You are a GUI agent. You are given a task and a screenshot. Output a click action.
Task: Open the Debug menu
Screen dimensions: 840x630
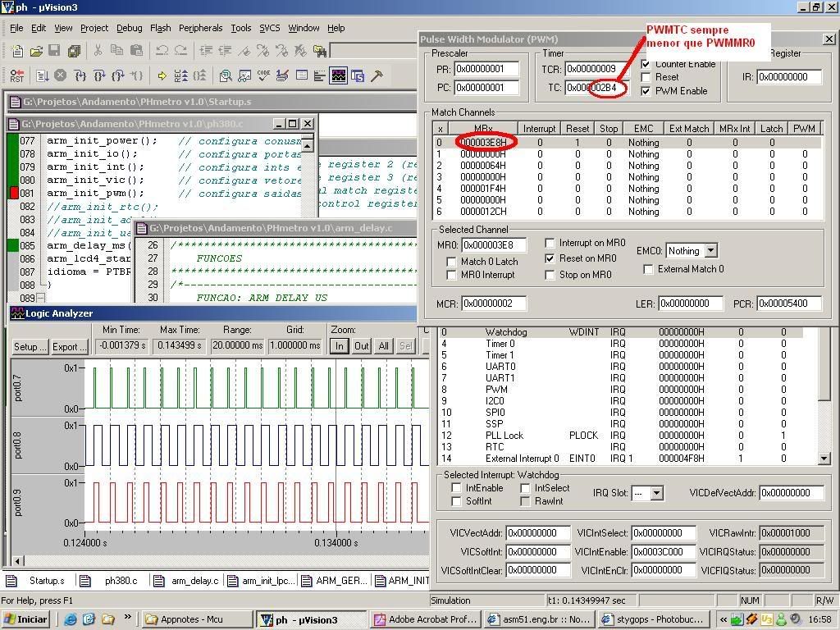pyautogui.click(x=129, y=28)
